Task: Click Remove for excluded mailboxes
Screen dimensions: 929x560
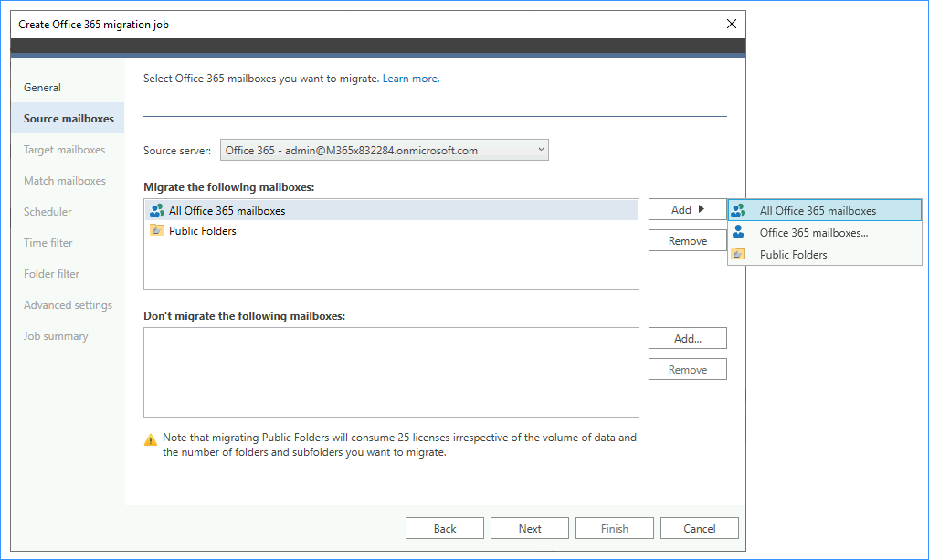Action: click(687, 369)
